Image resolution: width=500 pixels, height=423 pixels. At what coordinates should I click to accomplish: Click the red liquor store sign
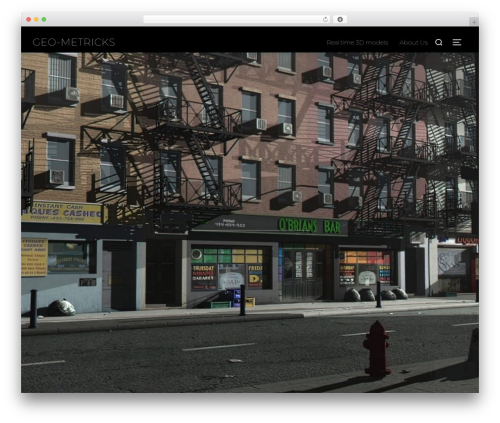point(467,241)
